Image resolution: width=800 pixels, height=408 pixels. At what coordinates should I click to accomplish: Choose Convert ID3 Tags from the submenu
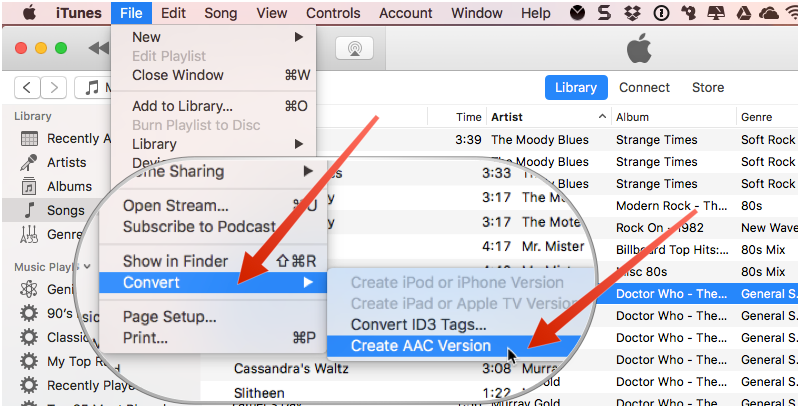point(418,324)
